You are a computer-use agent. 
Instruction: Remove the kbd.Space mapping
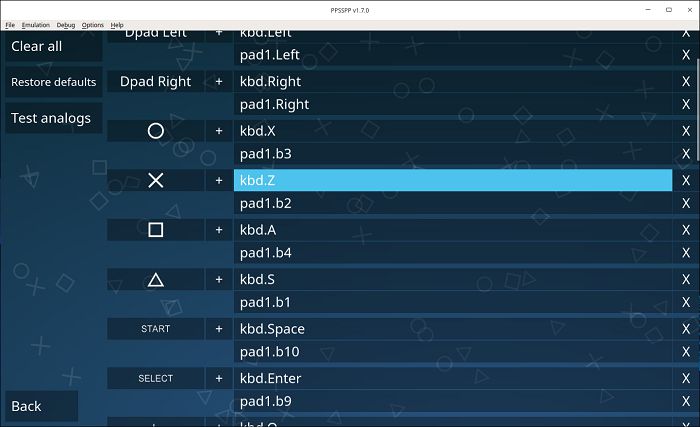click(686, 329)
